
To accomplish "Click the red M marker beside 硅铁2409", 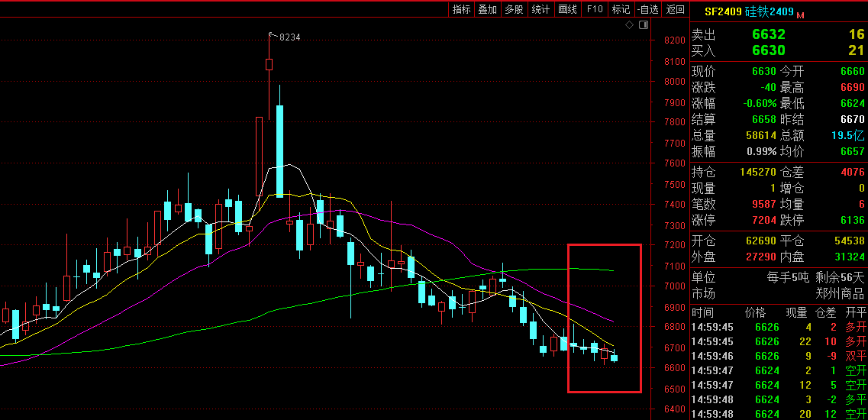I will click(801, 15).
